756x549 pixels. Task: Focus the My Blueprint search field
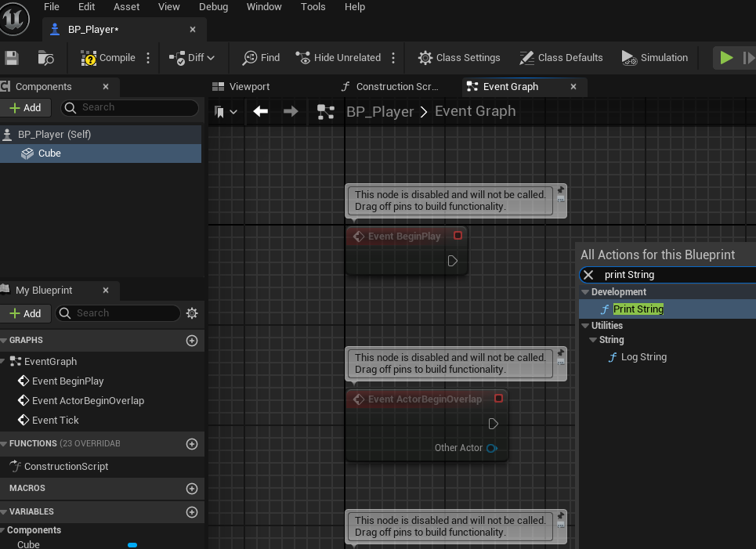(118, 313)
